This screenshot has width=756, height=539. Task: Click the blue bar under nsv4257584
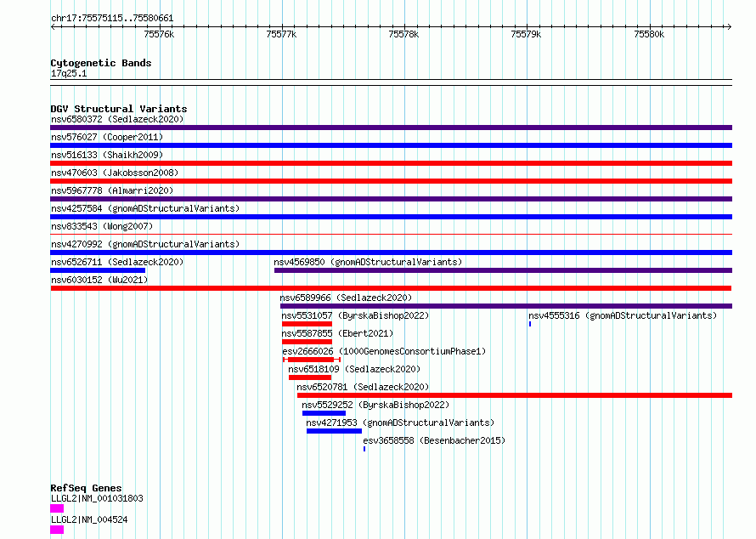click(391, 217)
